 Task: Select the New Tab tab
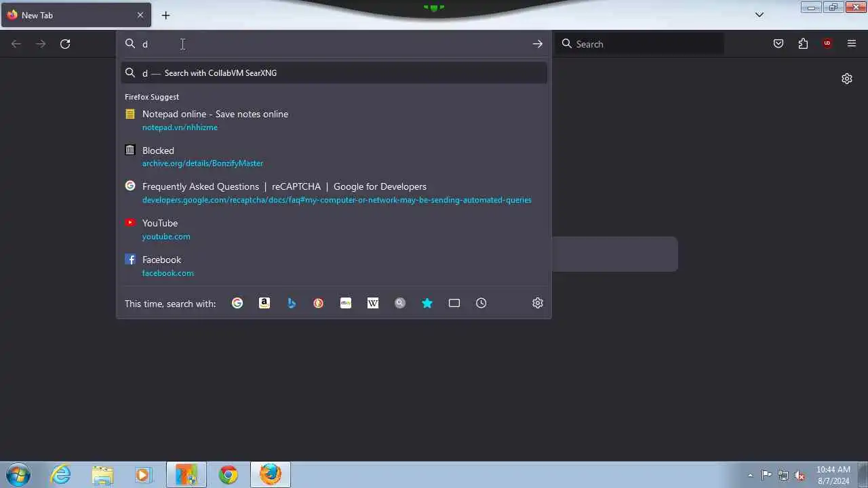(x=75, y=15)
